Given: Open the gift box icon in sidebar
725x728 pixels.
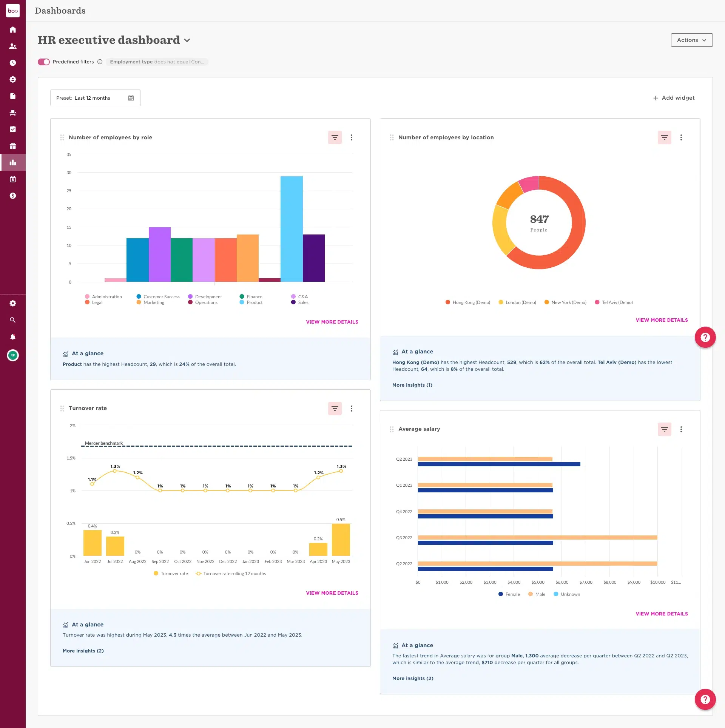Looking at the screenshot, I should (13, 146).
